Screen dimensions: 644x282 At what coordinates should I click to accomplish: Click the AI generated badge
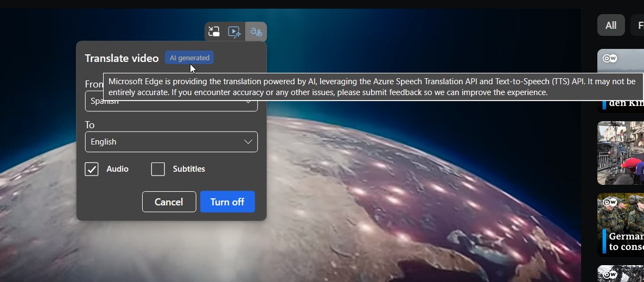[189, 58]
